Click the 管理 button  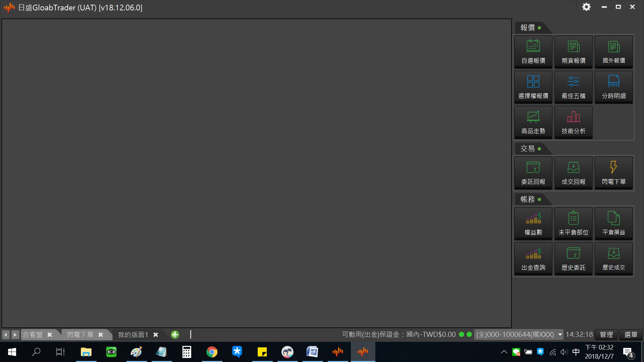point(606,335)
